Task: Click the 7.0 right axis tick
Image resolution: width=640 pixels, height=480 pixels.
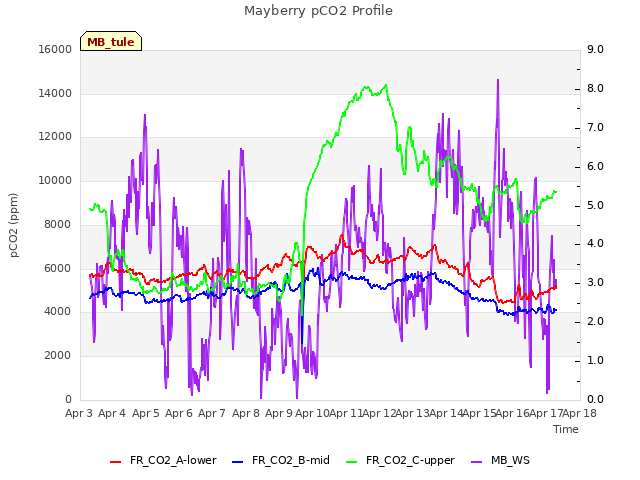Action: click(x=595, y=127)
